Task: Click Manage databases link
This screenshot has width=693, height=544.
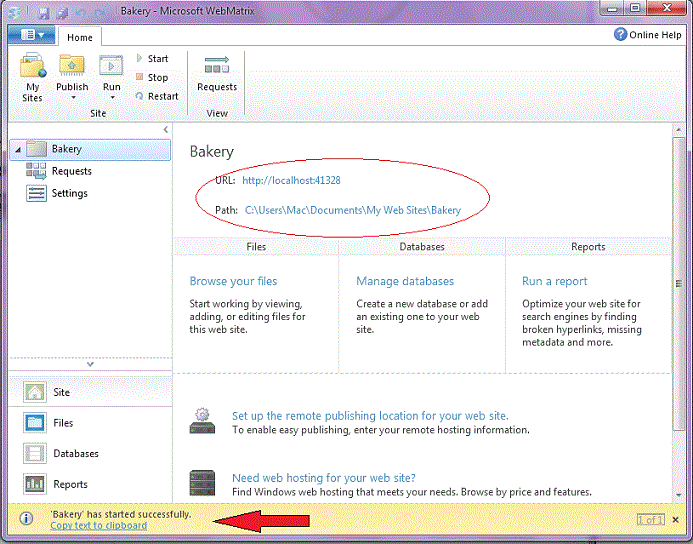Action: [x=405, y=281]
